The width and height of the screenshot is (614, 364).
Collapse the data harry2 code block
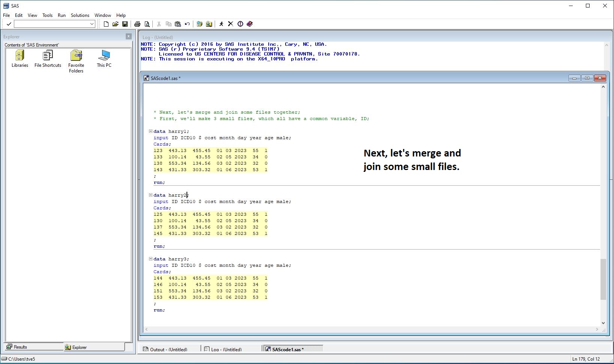point(150,195)
